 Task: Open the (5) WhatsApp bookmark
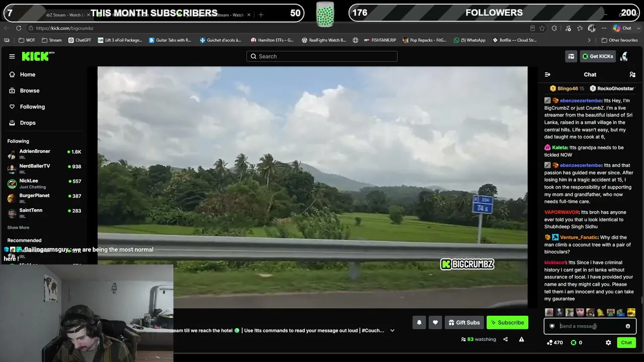point(469,40)
